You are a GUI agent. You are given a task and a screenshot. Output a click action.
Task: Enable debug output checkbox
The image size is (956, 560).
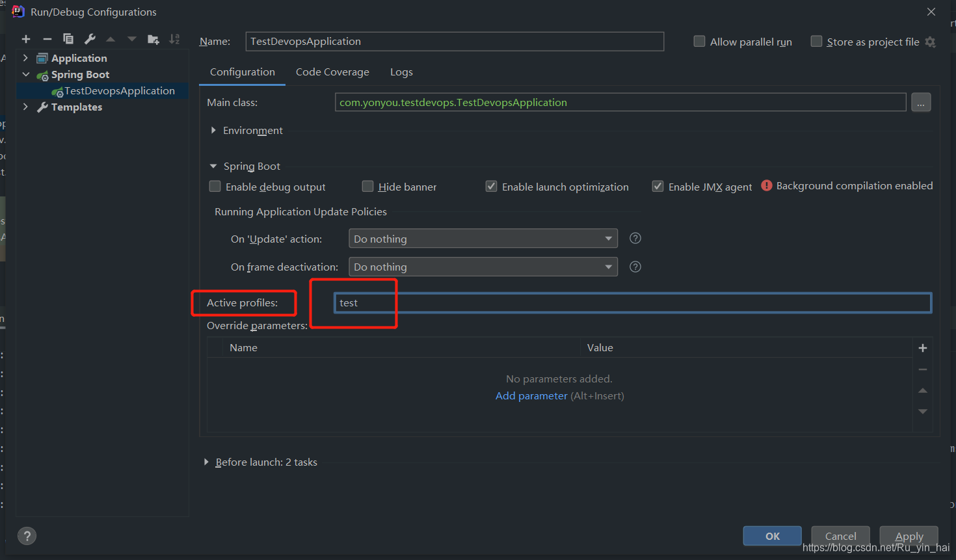tap(215, 187)
